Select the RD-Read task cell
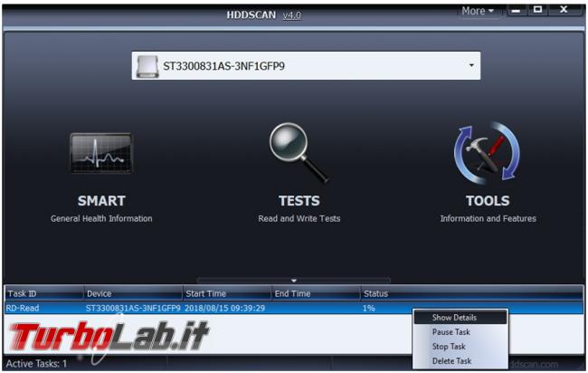 pos(23,308)
